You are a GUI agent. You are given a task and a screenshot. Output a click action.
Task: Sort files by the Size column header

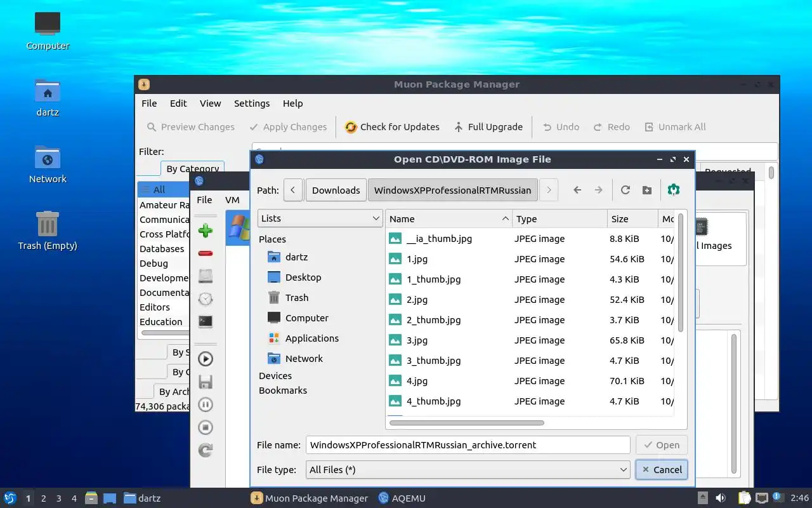point(632,218)
